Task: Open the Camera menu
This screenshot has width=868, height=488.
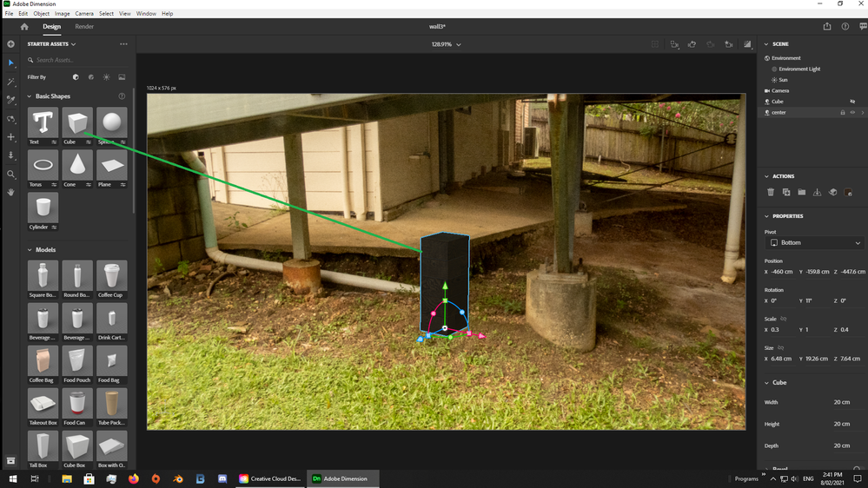Action: 84,13
